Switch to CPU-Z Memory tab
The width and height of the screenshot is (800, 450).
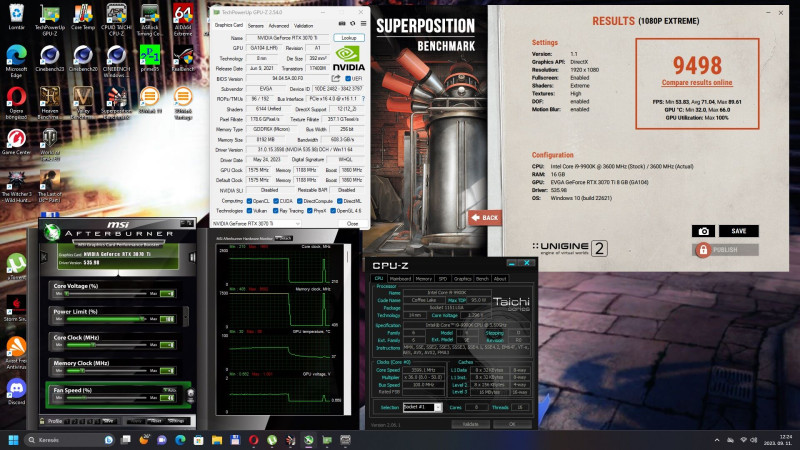423,279
